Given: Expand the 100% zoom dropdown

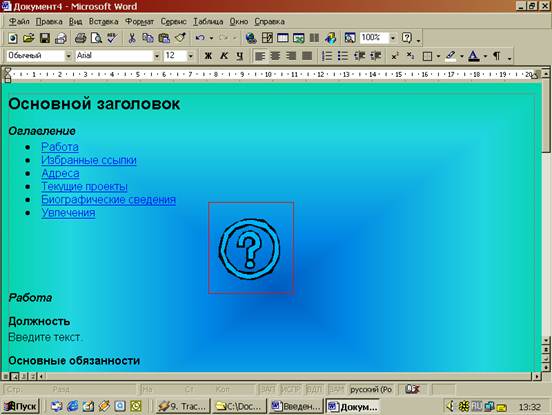Looking at the screenshot, I should coord(393,38).
